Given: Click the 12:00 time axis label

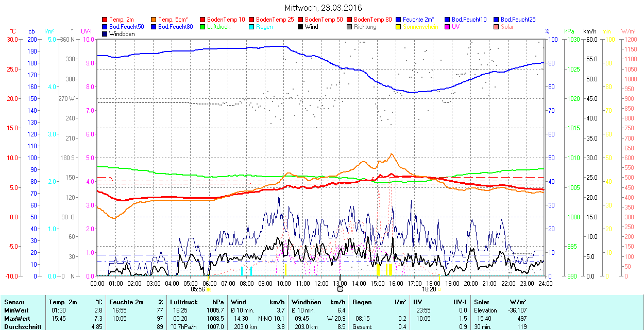Looking at the screenshot, I should (x=321, y=283).
